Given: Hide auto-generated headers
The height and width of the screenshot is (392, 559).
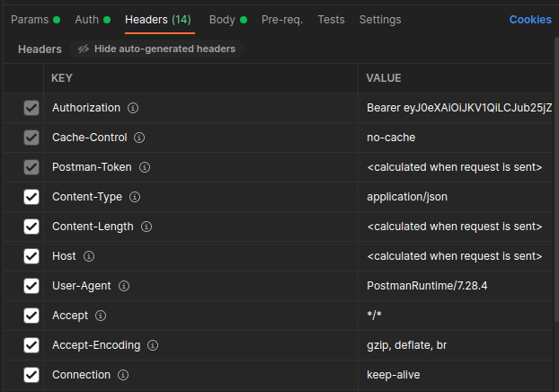Looking at the screenshot, I should [157, 49].
